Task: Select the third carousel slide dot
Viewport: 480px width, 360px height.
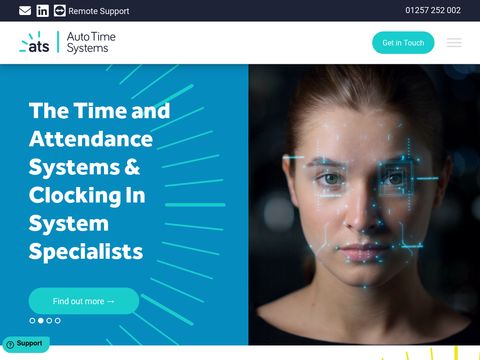Action: click(x=49, y=321)
